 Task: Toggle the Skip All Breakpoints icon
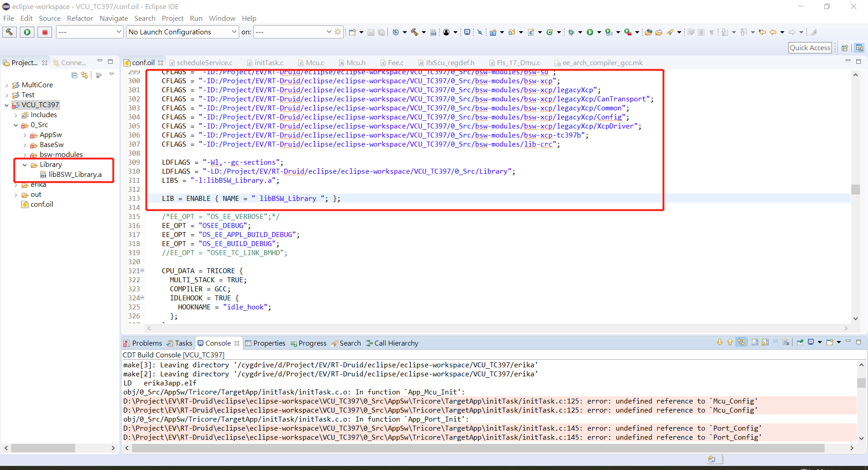[x=480, y=32]
